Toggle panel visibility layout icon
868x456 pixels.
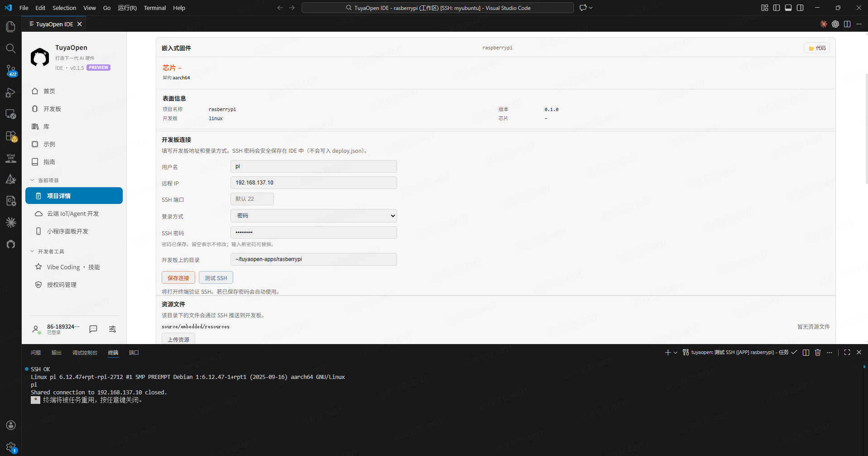(788, 8)
